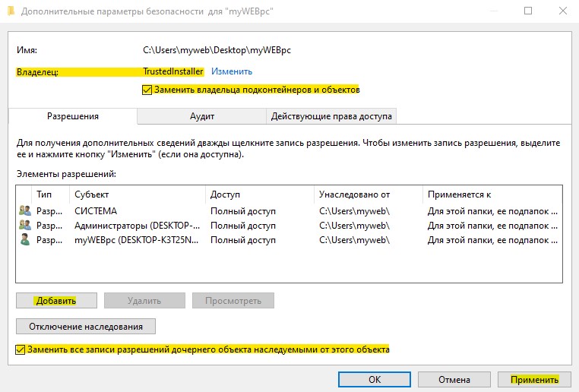Sort by the Доступ column header

260,194
